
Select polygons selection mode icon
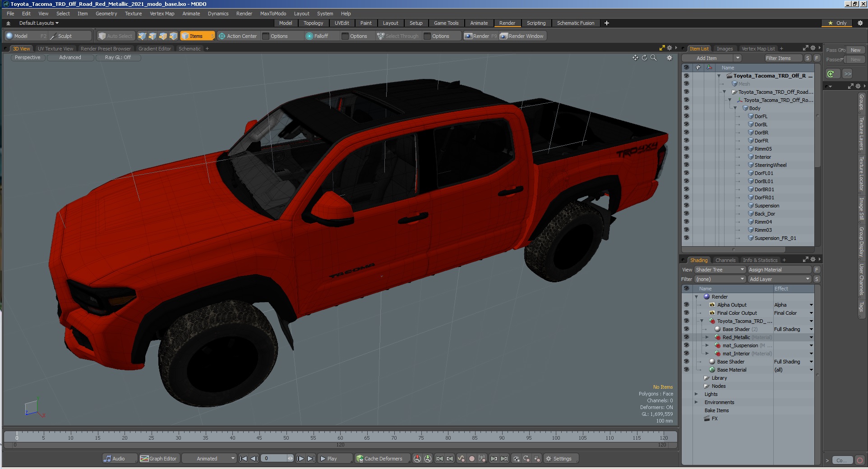[x=163, y=36]
